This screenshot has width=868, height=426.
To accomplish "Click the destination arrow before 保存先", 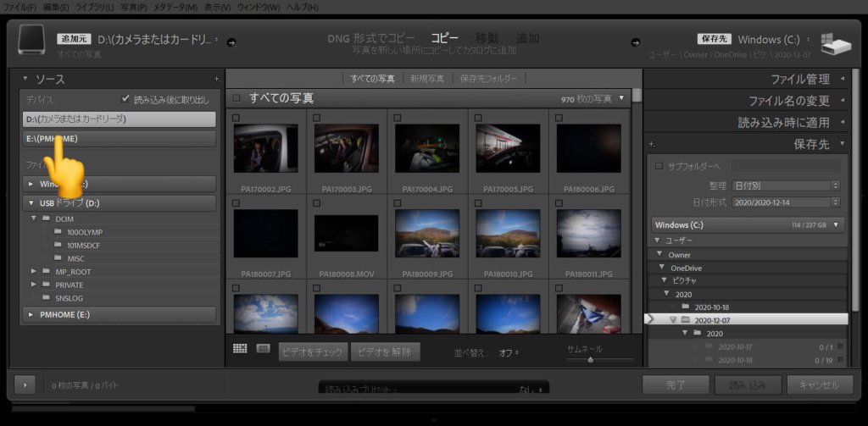I will 636,42.
